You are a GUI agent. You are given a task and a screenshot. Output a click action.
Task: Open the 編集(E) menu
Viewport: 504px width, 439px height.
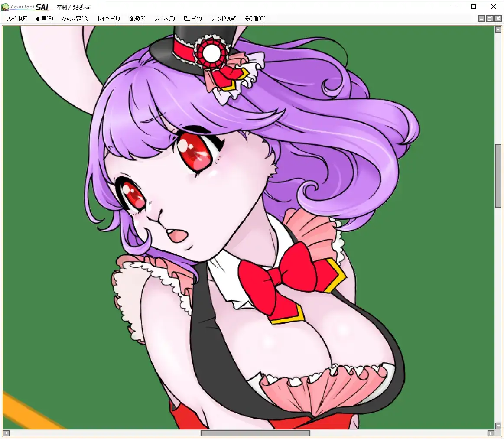(x=45, y=19)
